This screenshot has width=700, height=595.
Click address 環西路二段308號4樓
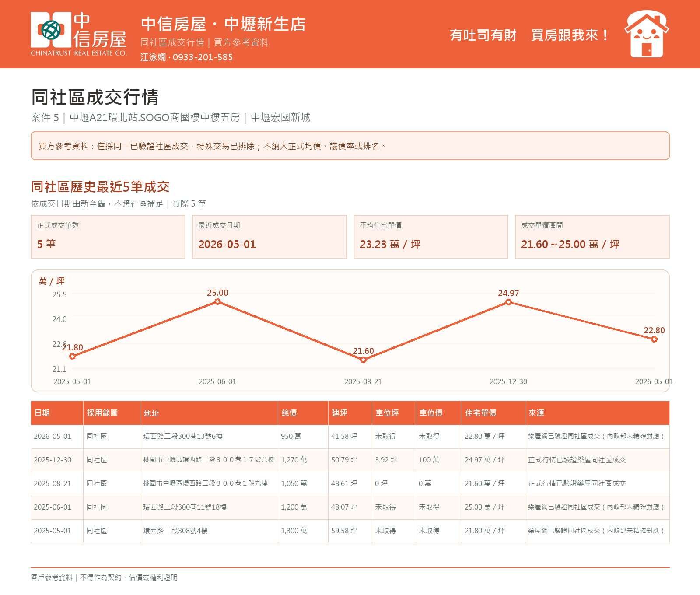pyautogui.click(x=175, y=531)
